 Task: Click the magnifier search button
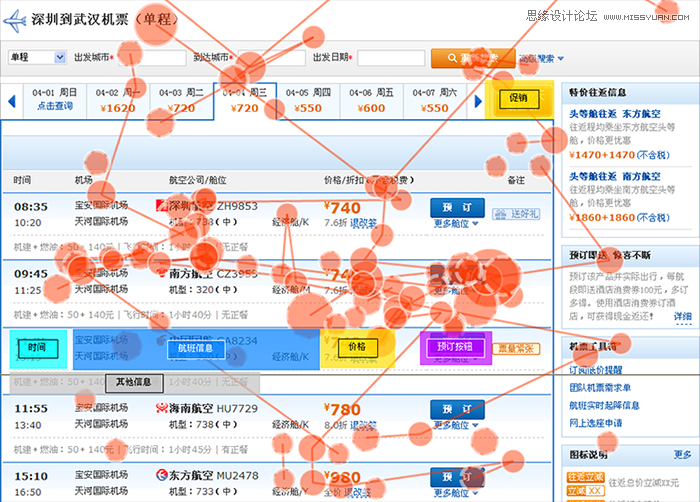(473, 59)
